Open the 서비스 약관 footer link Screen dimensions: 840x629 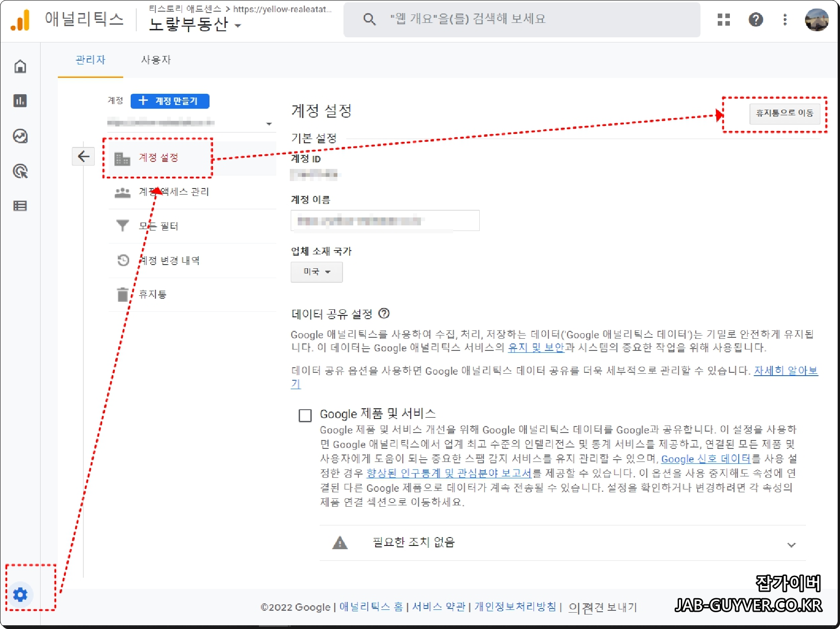(x=439, y=607)
